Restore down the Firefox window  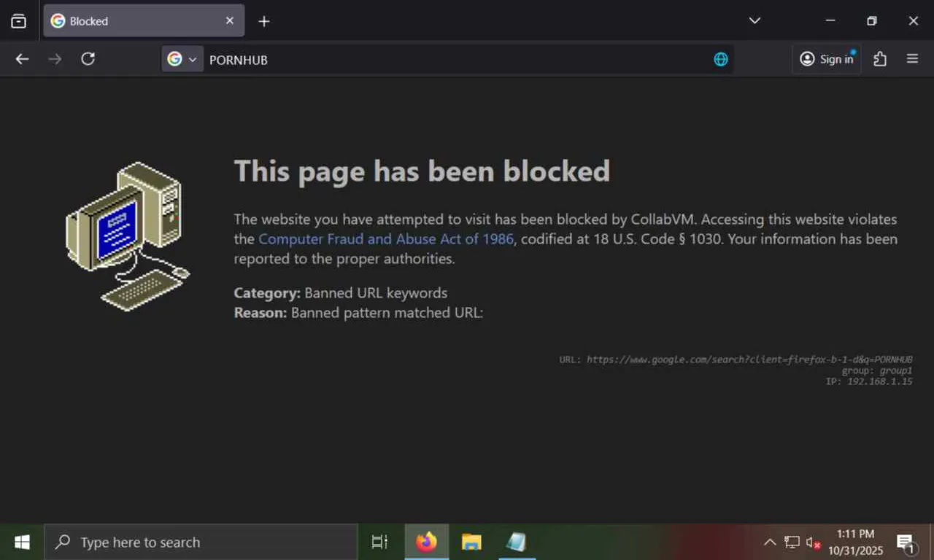(871, 21)
